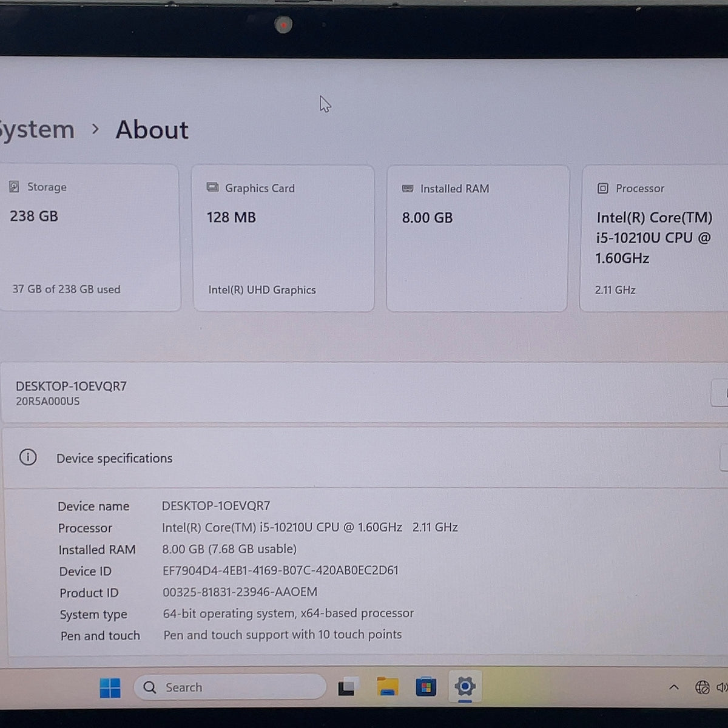Launch File Explorer from the taskbar
The width and height of the screenshot is (728, 728).
(387, 687)
